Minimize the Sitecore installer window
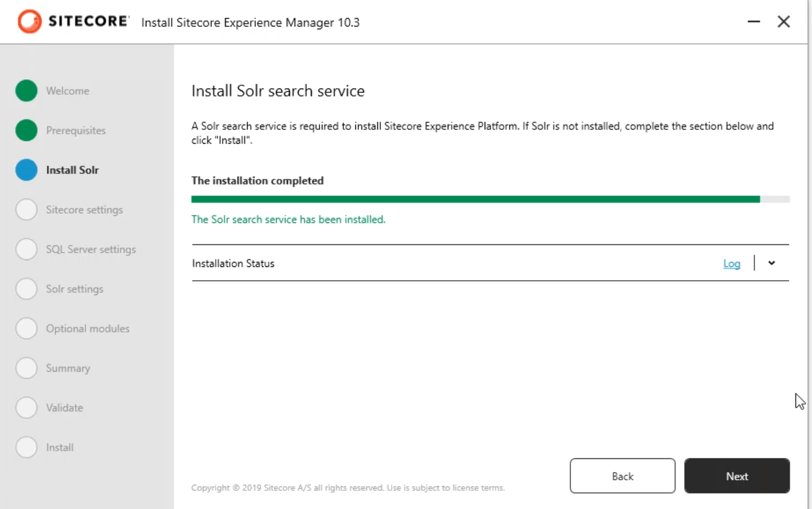 point(754,22)
